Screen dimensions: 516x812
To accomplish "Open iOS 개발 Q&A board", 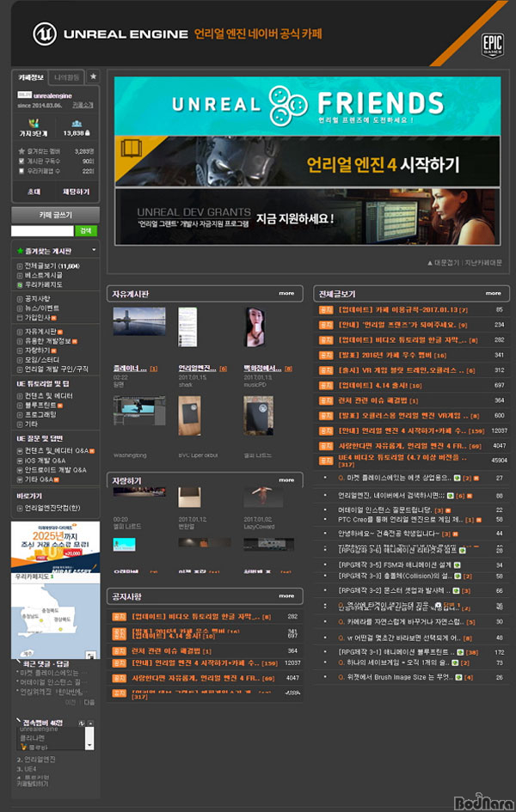I will click(45, 461).
